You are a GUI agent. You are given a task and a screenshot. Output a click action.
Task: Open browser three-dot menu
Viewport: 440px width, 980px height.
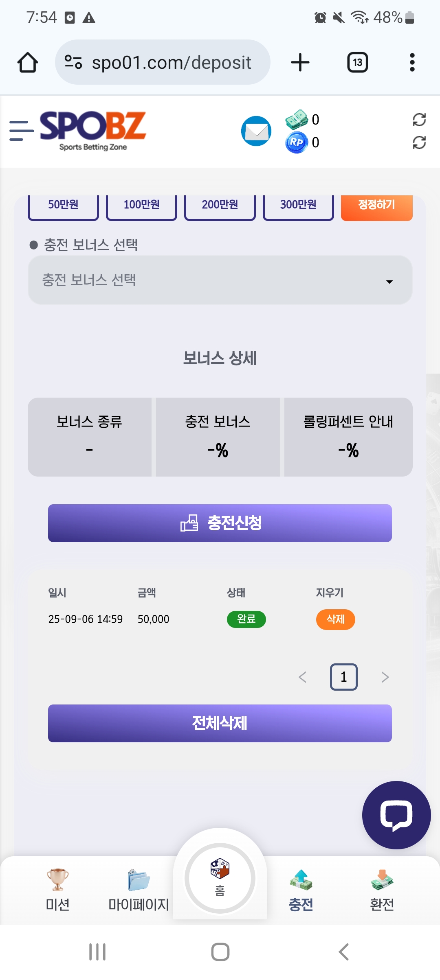412,63
